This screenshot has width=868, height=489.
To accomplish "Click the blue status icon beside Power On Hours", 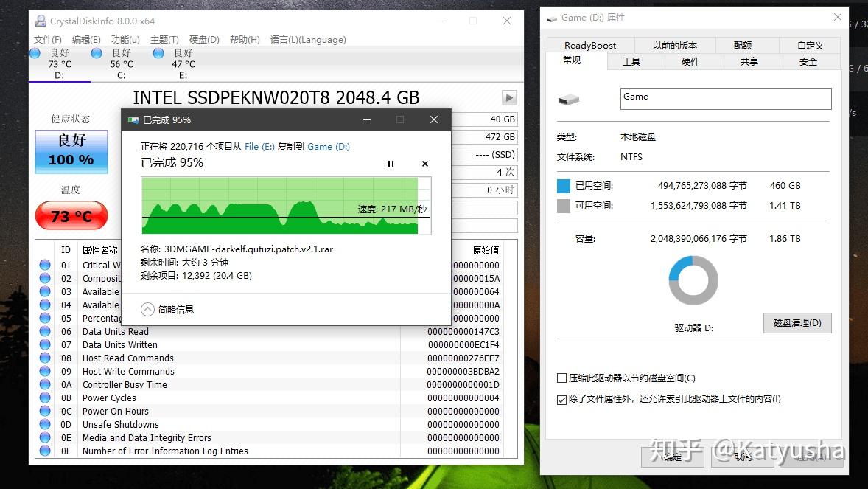I will click(x=46, y=411).
